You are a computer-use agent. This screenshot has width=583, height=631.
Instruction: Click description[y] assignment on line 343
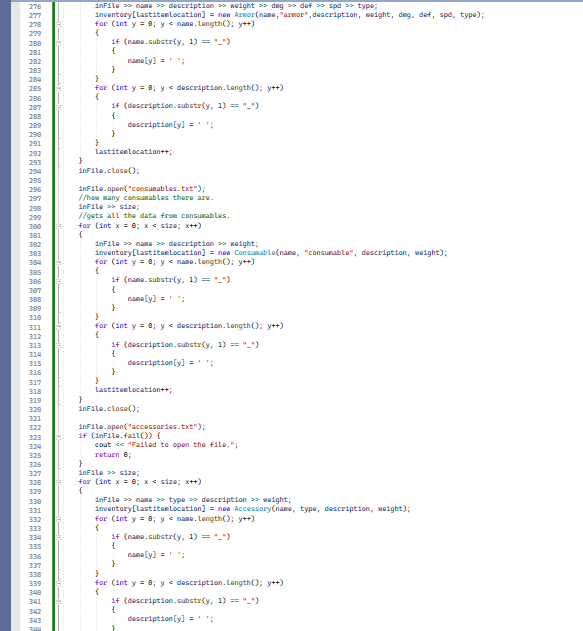click(171, 619)
